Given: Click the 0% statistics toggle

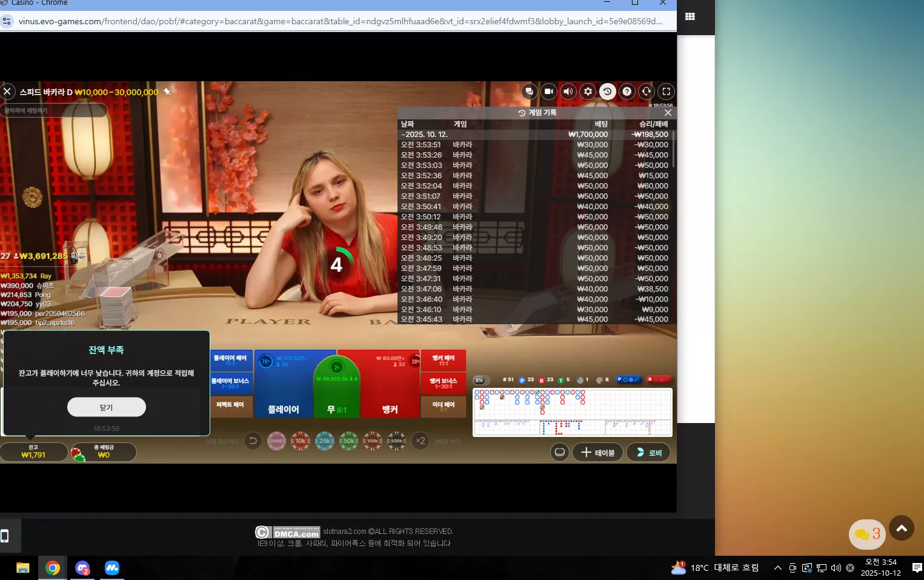Looking at the screenshot, I should point(480,381).
